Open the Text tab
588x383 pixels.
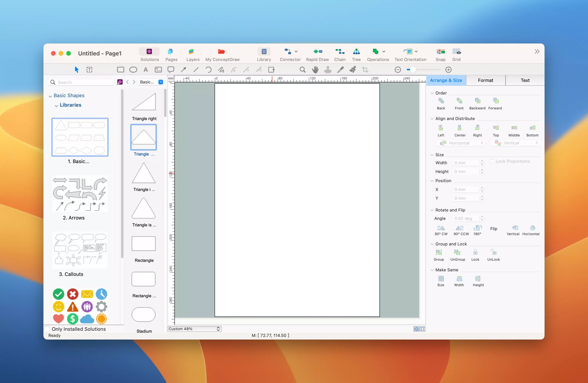click(525, 80)
